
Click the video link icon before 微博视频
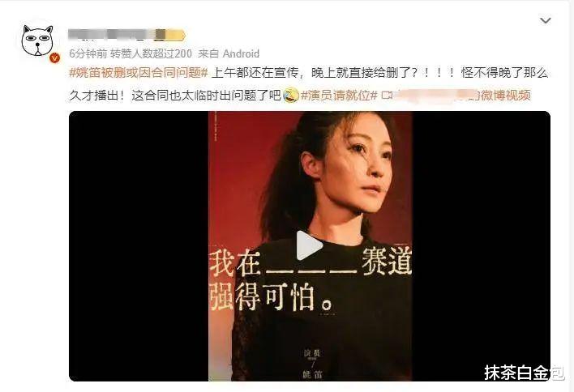click(387, 96)
